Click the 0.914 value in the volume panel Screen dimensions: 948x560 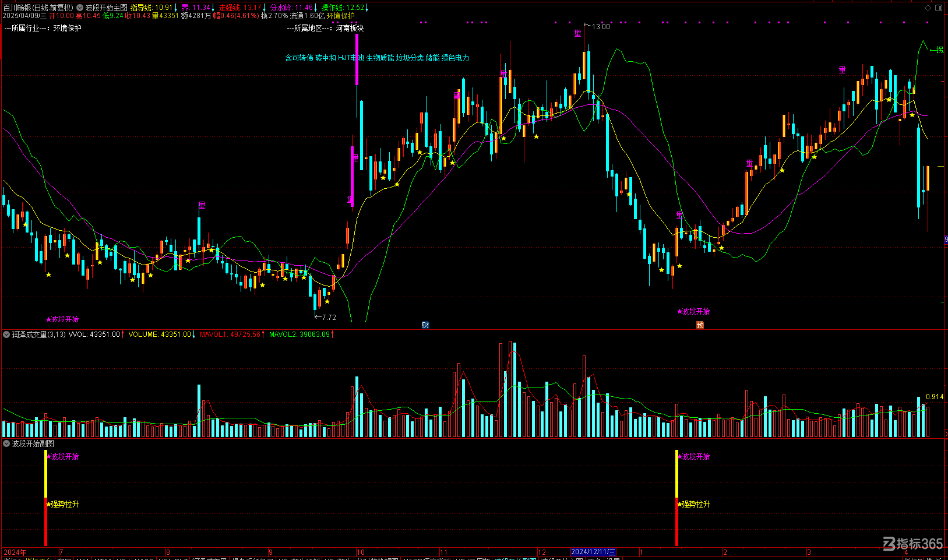(x=935, y=397)
